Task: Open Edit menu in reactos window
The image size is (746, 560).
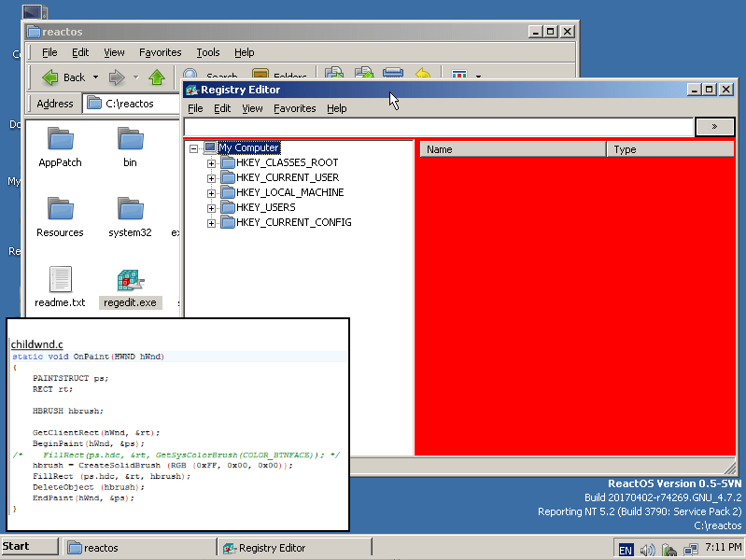Action: [80, 52]
